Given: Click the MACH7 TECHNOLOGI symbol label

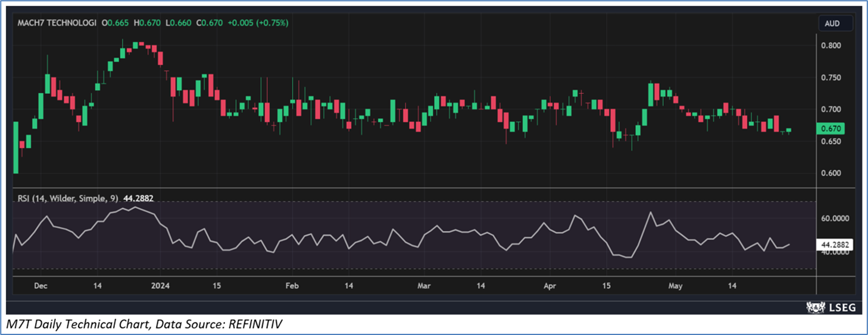Looking at the screenshot, I should coord(57,23).
